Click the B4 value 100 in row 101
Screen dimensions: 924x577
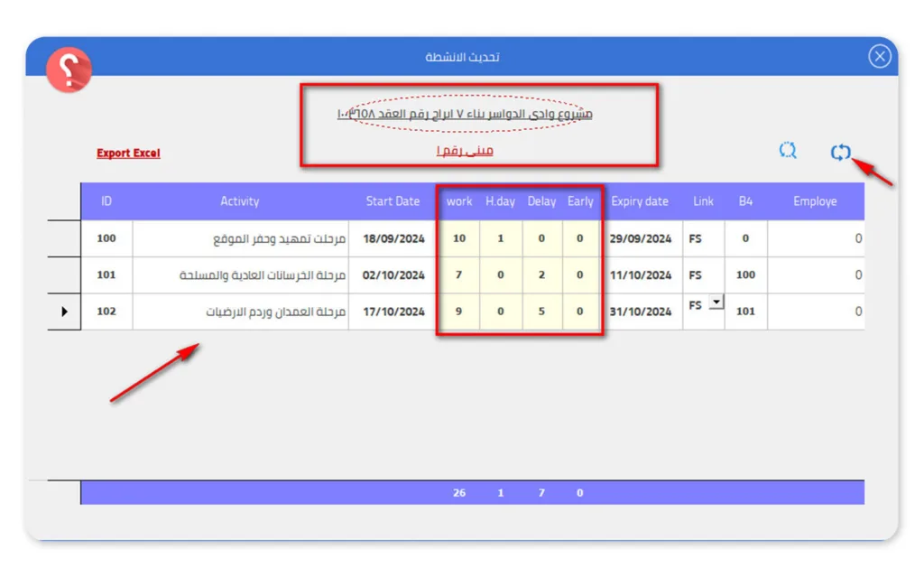[745, 275]
